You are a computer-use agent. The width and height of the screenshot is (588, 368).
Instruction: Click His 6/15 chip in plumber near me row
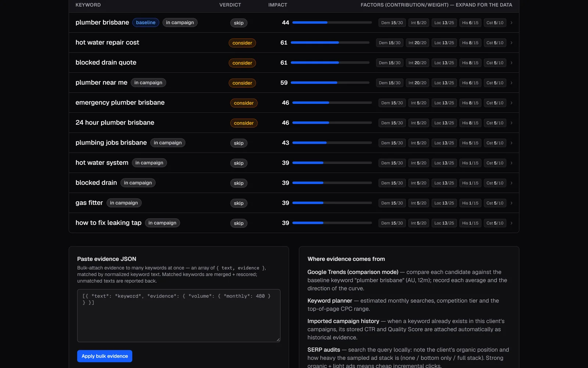tap(470, 83)
